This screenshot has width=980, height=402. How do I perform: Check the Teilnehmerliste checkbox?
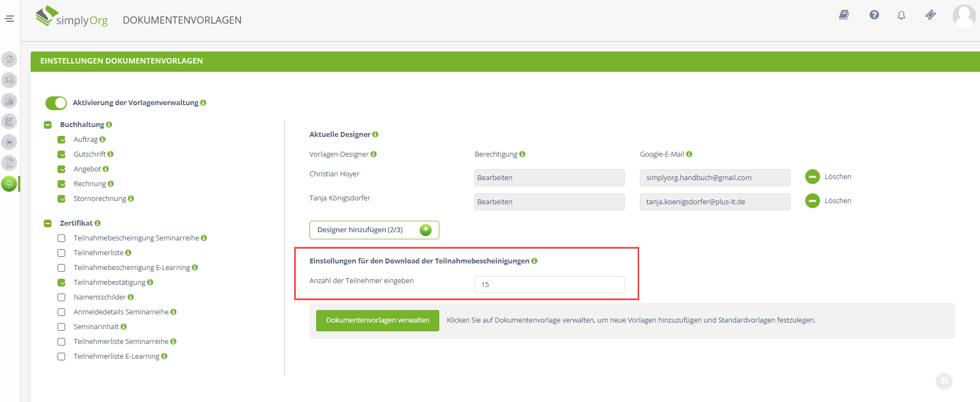click(62, 253)
